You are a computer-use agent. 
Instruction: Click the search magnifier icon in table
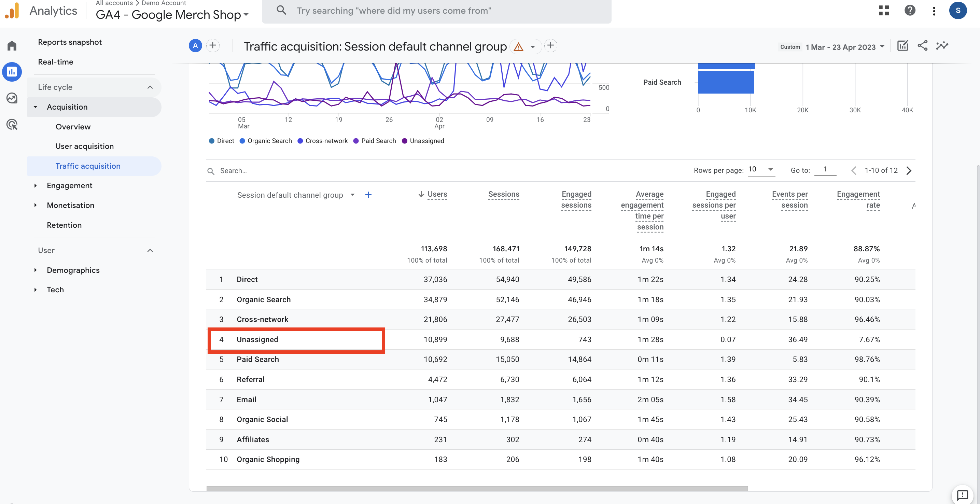point(211,170)
